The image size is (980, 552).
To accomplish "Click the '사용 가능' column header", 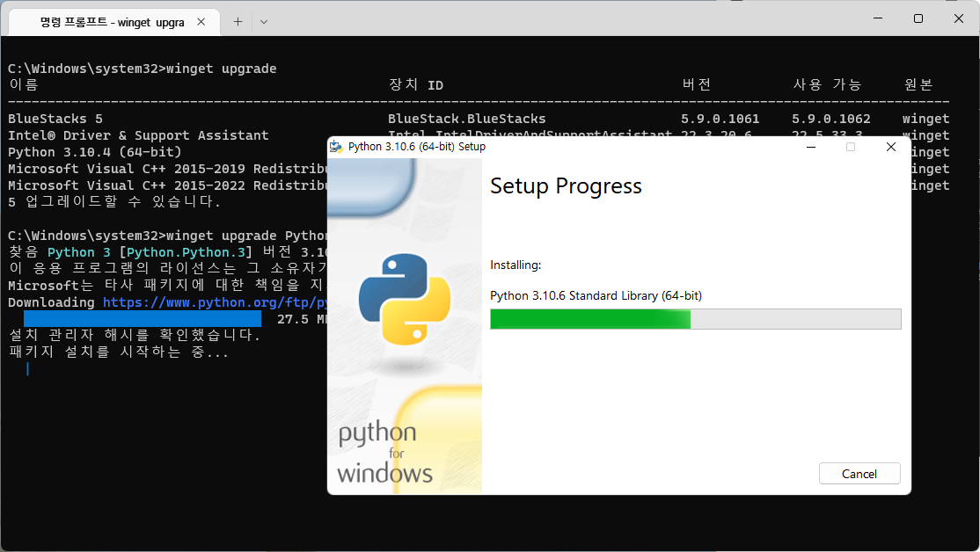I will click(x=828, y=84).
